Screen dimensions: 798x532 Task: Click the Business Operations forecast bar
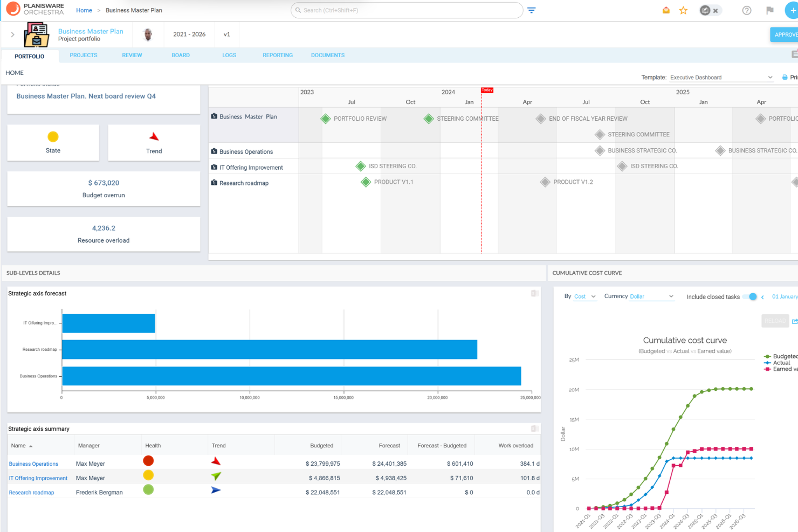coord(292,376)
